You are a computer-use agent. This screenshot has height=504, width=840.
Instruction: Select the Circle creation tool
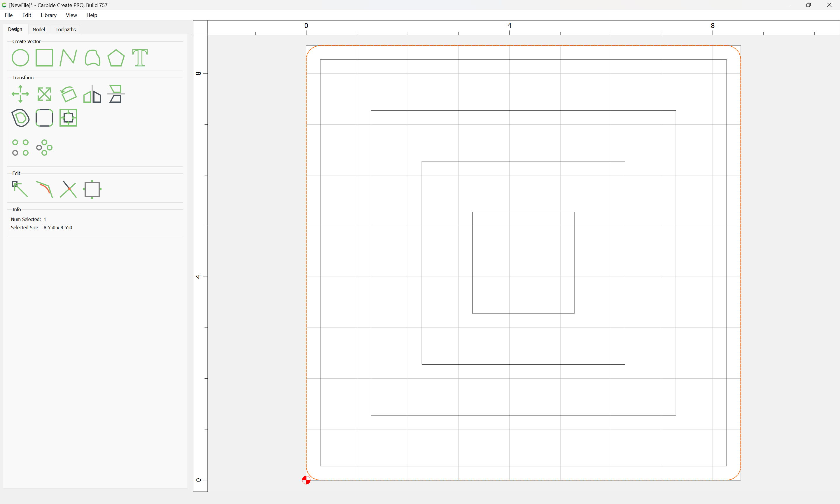(x=20, y=58)
